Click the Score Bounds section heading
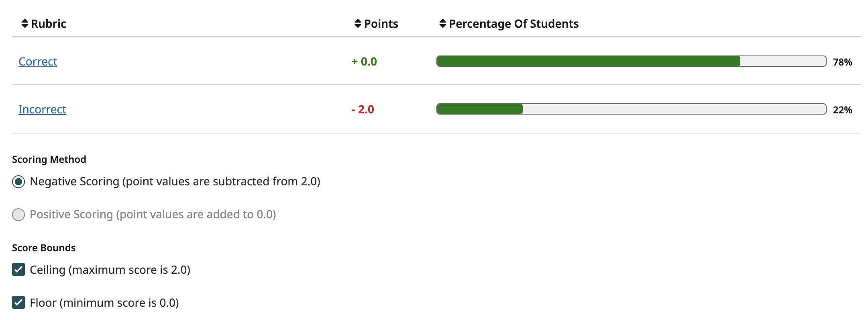The image size is (868, 320). [44, 248]
